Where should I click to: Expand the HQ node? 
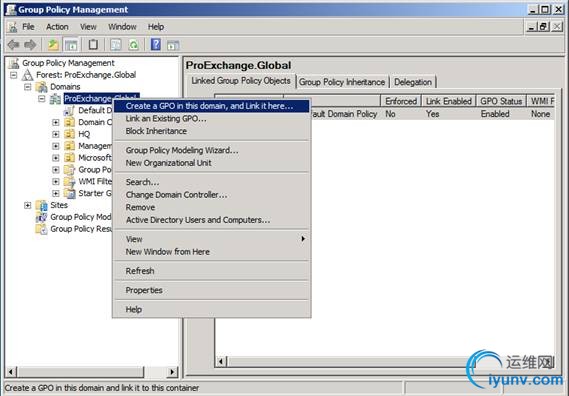pos(56,134)
